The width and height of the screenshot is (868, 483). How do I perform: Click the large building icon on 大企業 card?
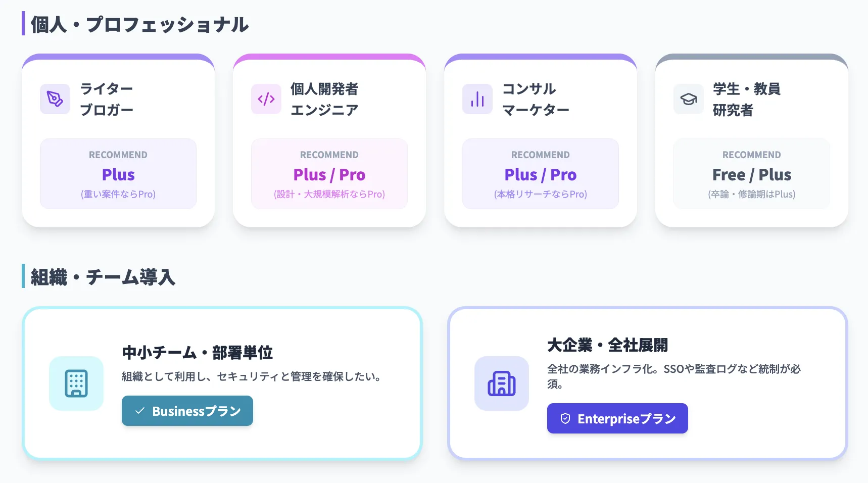pos(501,383)
